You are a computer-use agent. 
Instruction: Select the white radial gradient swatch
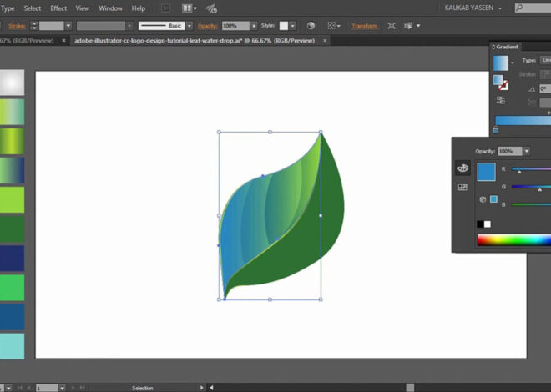coord(12,83)
